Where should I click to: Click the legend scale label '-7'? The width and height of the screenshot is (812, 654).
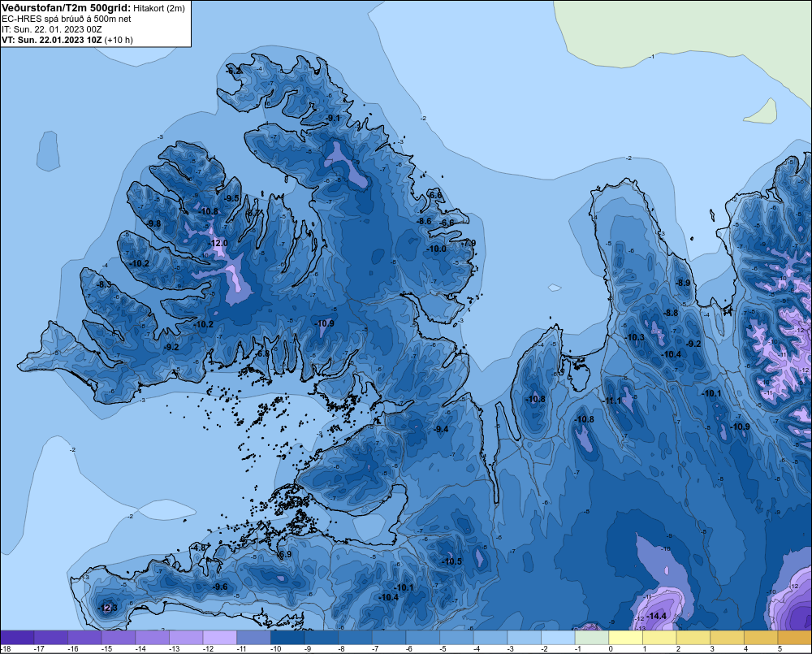click(x=375, y=649)
